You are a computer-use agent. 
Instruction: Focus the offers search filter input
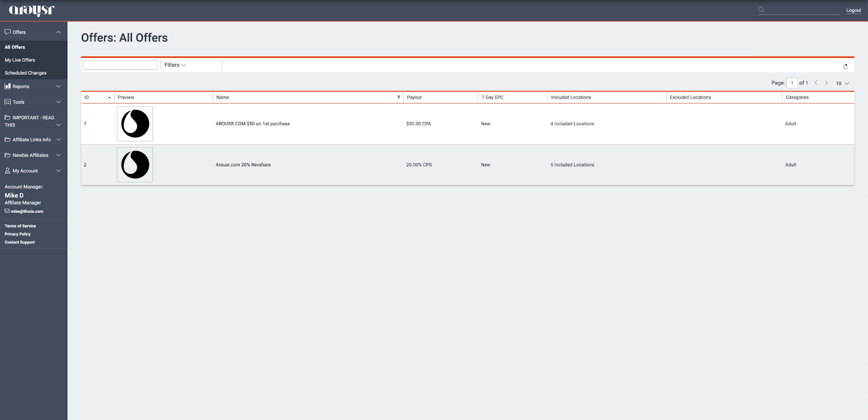120,65
